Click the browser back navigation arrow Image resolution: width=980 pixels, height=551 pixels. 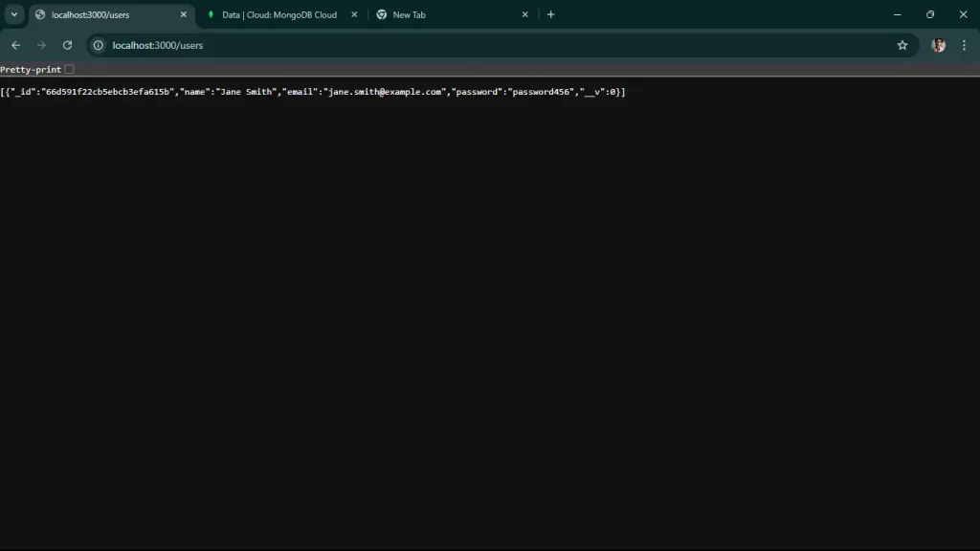(15, 45)
